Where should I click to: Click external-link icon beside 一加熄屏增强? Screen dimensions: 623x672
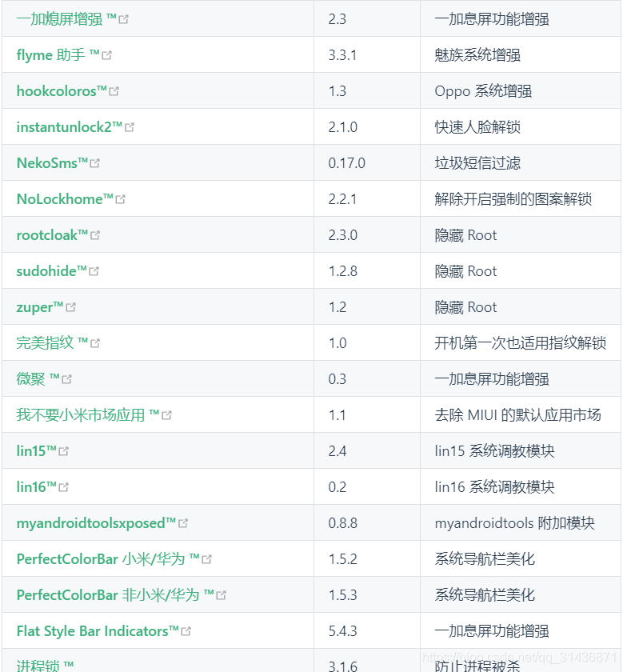[x=123, y=19]
